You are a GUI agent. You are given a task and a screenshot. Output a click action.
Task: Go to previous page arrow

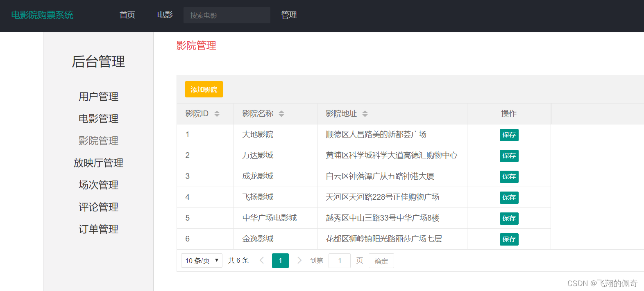pos(262,260)
